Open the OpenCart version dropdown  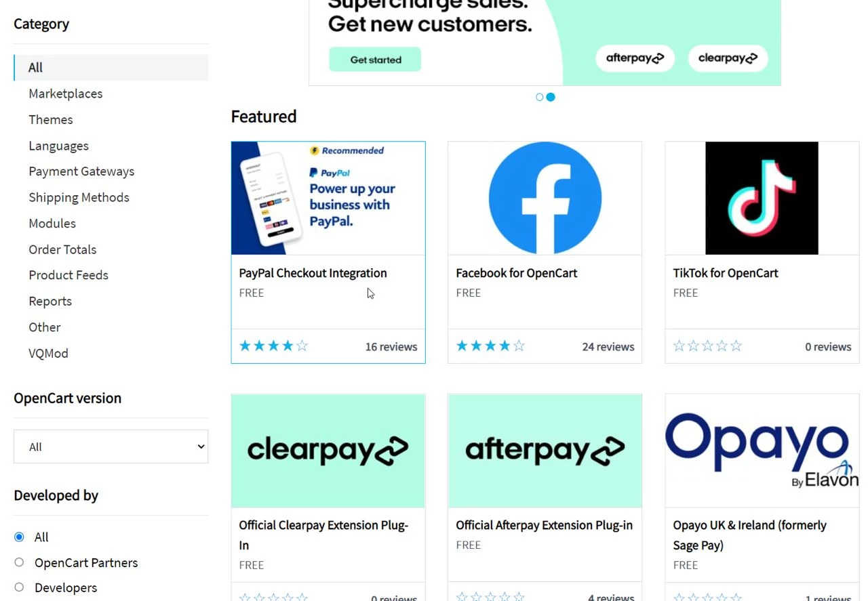coord(111,447)
